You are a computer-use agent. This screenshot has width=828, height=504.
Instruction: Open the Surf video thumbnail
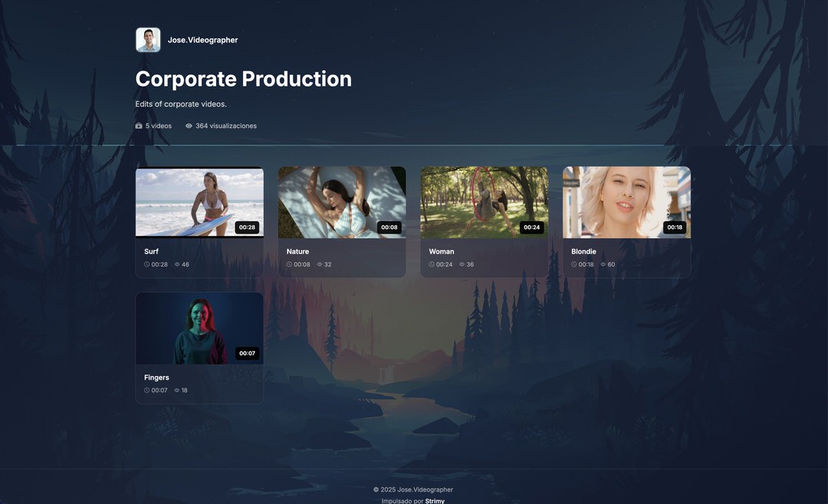click(199, 202)
